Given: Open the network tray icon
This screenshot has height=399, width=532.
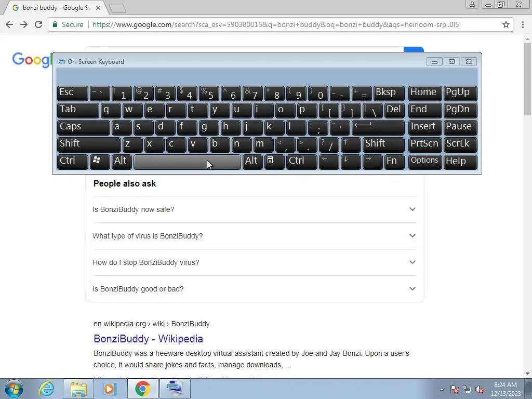Looking at the screenshot, I should 467,389.
